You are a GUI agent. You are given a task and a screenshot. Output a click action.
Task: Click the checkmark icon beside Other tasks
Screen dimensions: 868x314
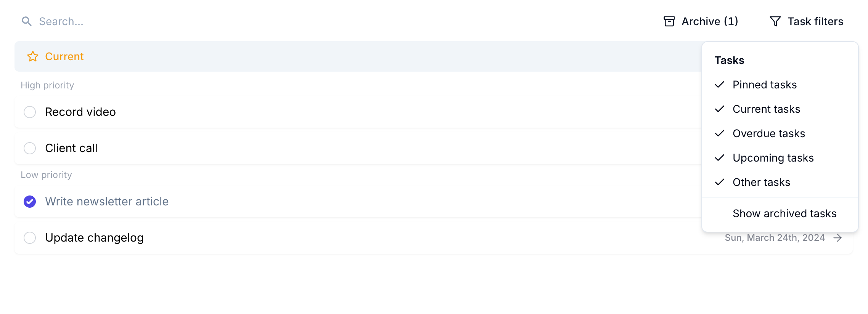pos(720,182)
